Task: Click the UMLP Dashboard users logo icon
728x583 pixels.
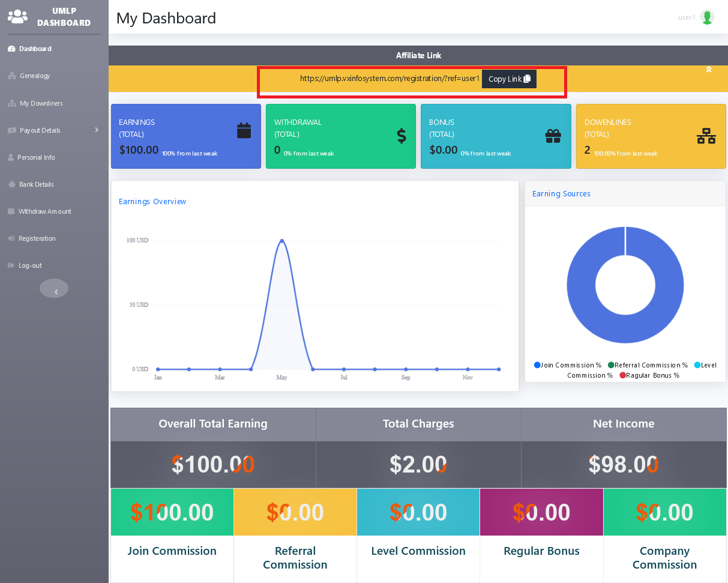Action: click(17, 16)
